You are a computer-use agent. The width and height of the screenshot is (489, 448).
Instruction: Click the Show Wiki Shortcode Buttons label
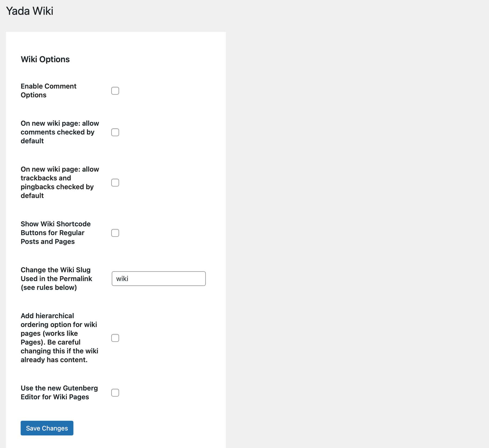click(55, 233)
